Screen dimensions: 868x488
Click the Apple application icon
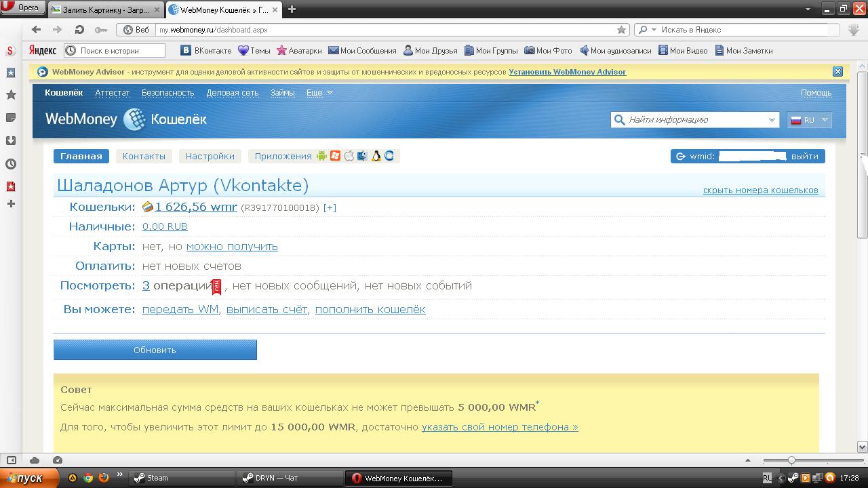349,156
